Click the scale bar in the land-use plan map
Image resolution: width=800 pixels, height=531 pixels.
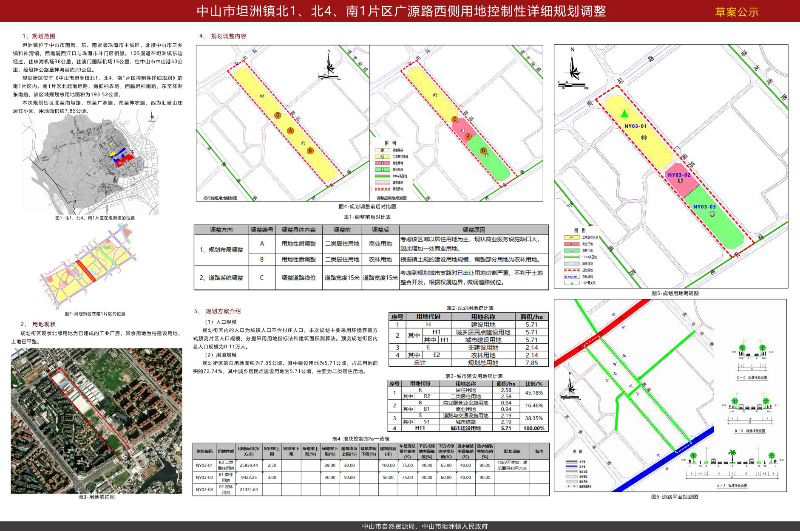coord(570,84)
